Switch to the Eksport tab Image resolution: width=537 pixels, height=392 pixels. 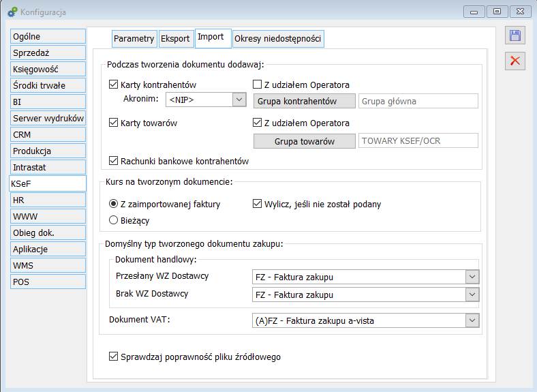(x=175, y=39)
